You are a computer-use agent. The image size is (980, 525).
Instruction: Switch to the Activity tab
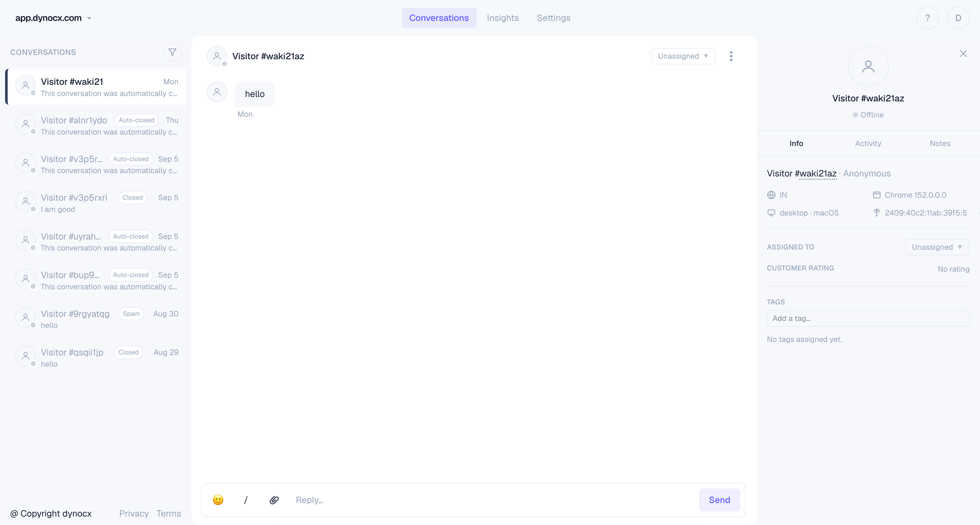868,144
